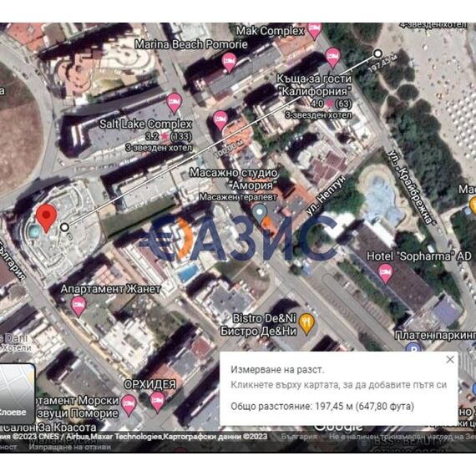Screen dimensions: 476x476
Task: Click the Морски звуци Поморие lodging pin
Action: click(x=129, y=405)
